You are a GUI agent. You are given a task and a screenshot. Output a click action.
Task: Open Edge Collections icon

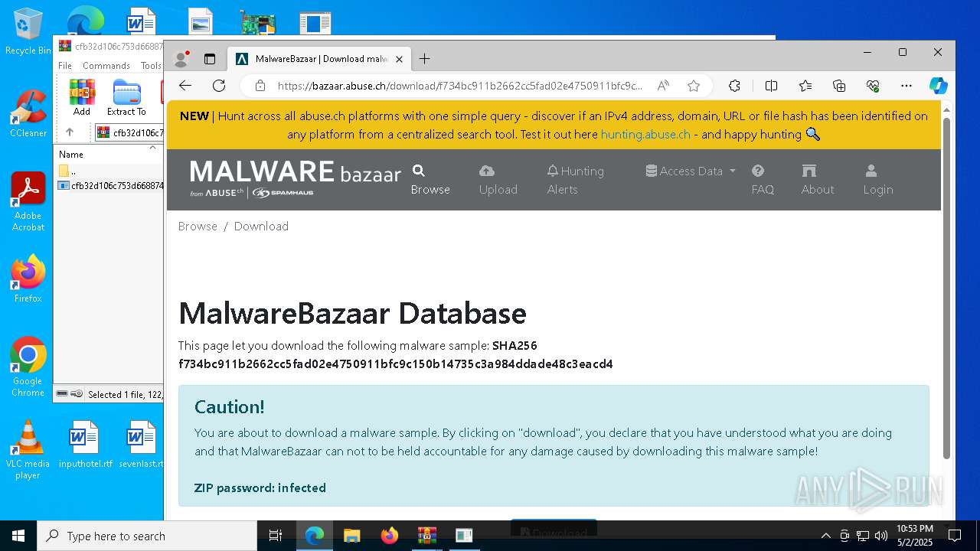pyautogui.click(x=839, y=86)
